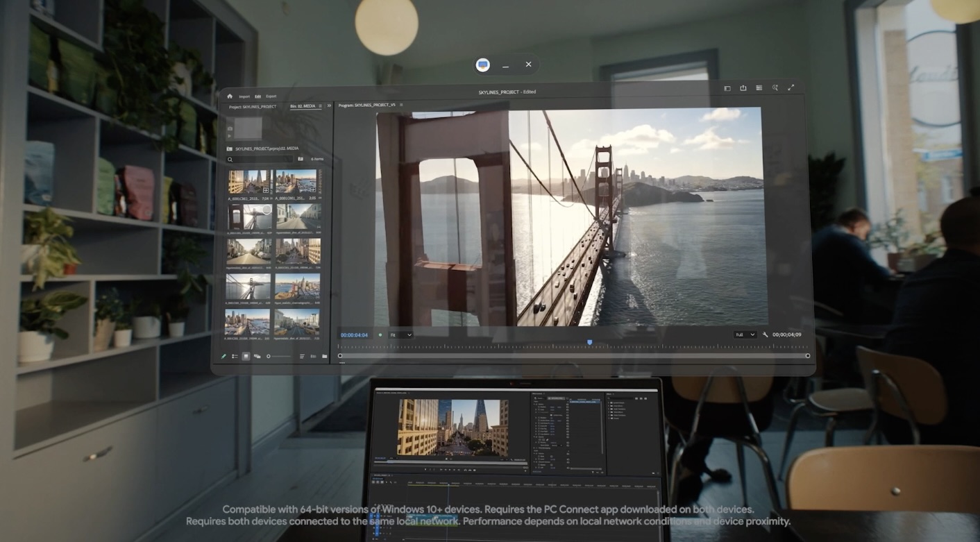Open the Import workspace tab
Viewport: 980px width, 542px height.
pos(244,96)
